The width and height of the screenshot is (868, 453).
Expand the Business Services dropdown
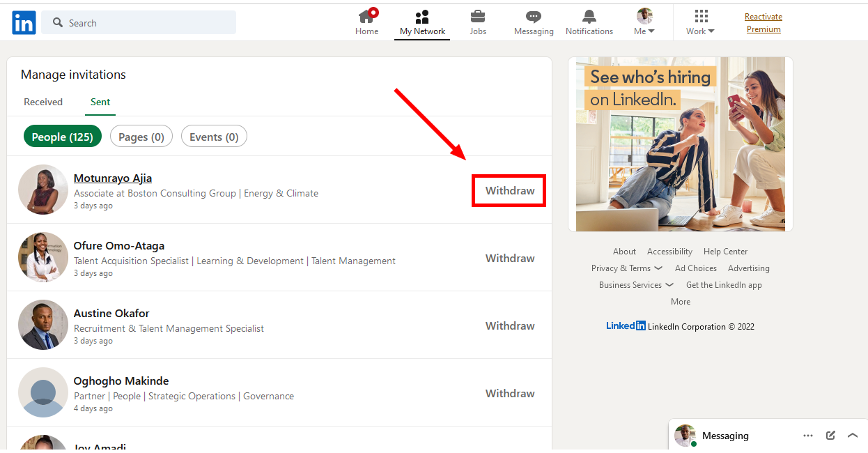click(636, 285)
